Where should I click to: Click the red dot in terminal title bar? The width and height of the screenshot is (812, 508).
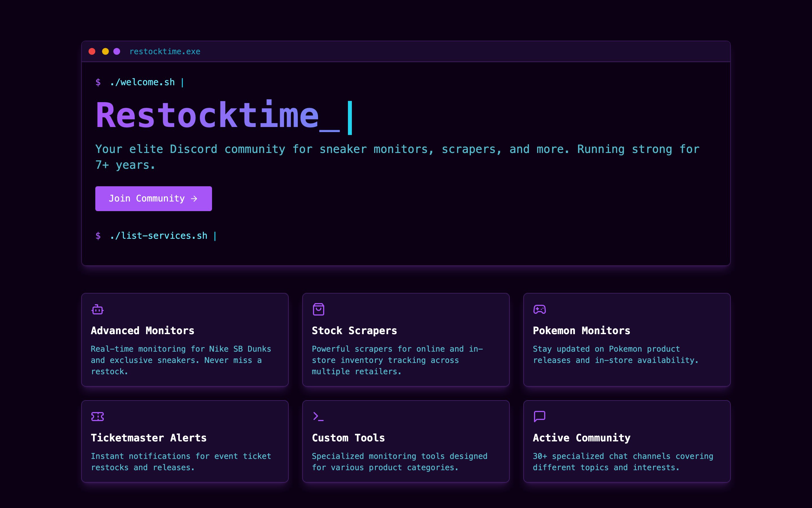[92, 51]
